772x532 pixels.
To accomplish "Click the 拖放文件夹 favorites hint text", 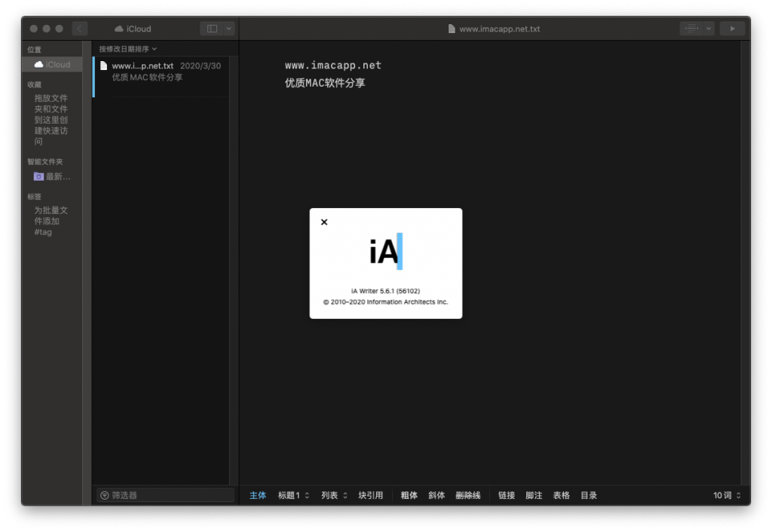I will click(x=51, y=120).
